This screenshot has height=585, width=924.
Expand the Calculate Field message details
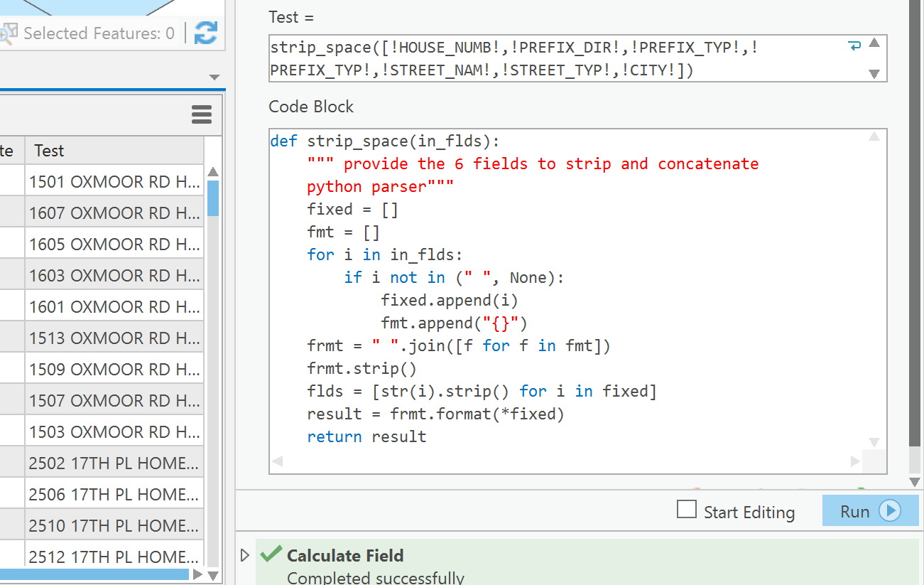point(246,555)
